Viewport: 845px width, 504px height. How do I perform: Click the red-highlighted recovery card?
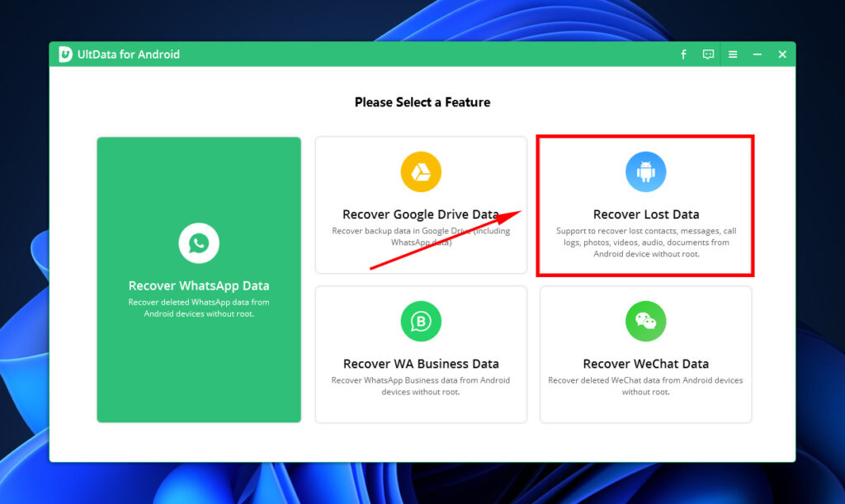tap(645, 205)
